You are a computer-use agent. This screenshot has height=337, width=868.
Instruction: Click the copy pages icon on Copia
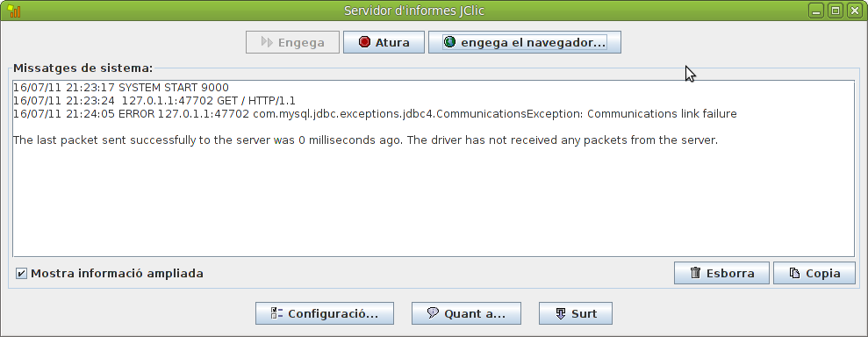794,273
